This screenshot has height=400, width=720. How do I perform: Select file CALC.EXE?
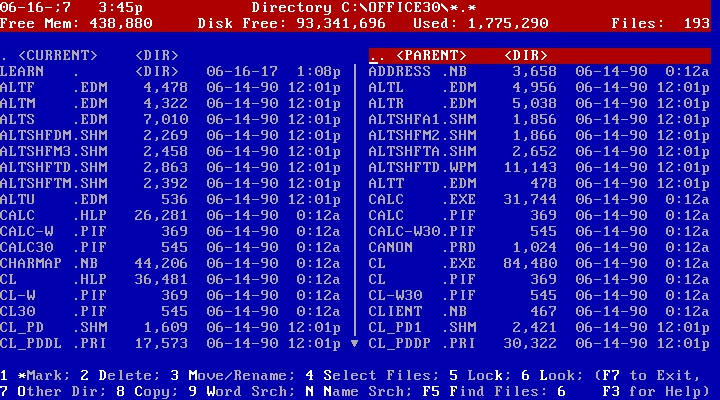click(x=540, y=200)
